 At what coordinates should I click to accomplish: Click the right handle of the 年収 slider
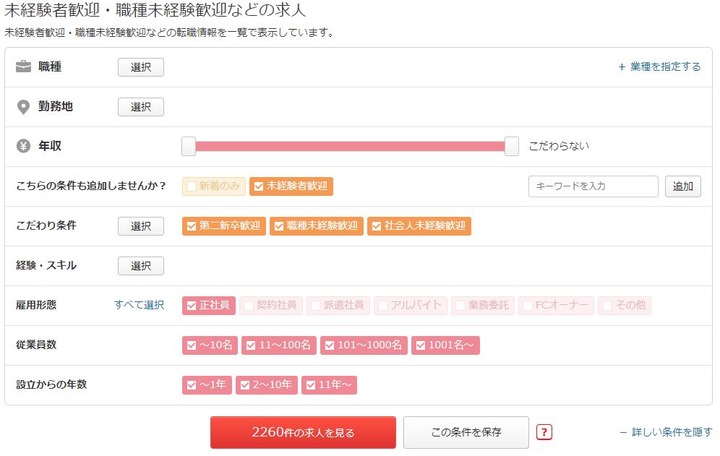pyautogui.click(x=512, y=146)
